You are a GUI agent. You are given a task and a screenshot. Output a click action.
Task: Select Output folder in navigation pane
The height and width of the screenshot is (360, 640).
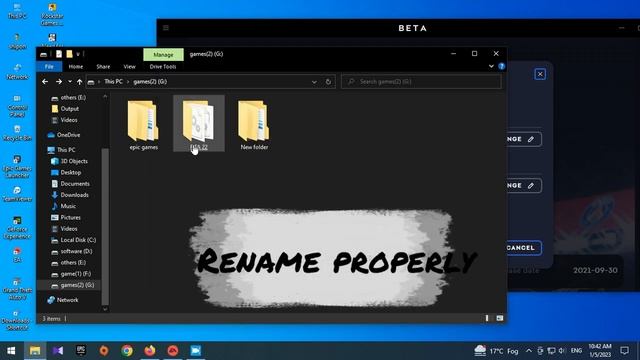65,109
